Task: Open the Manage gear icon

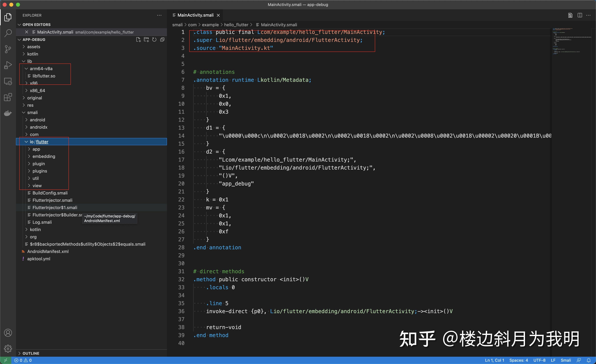Action: [x=8, y=349]
